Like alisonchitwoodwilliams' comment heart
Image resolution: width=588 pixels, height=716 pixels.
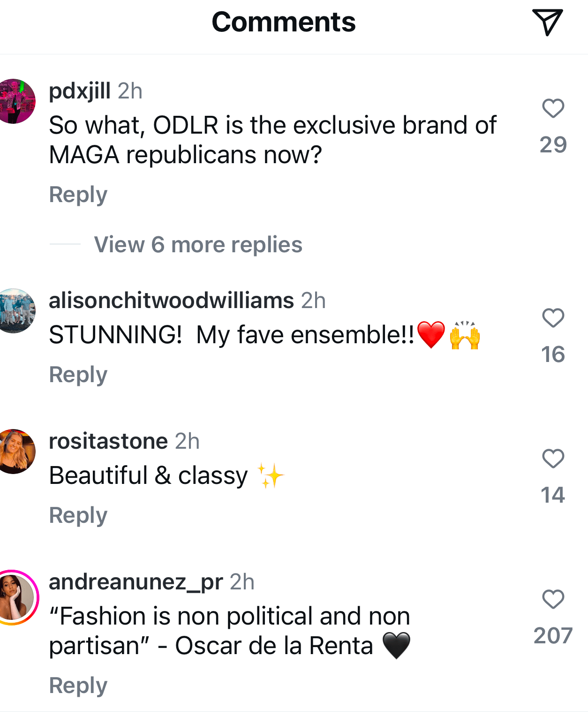click(553, 318)
